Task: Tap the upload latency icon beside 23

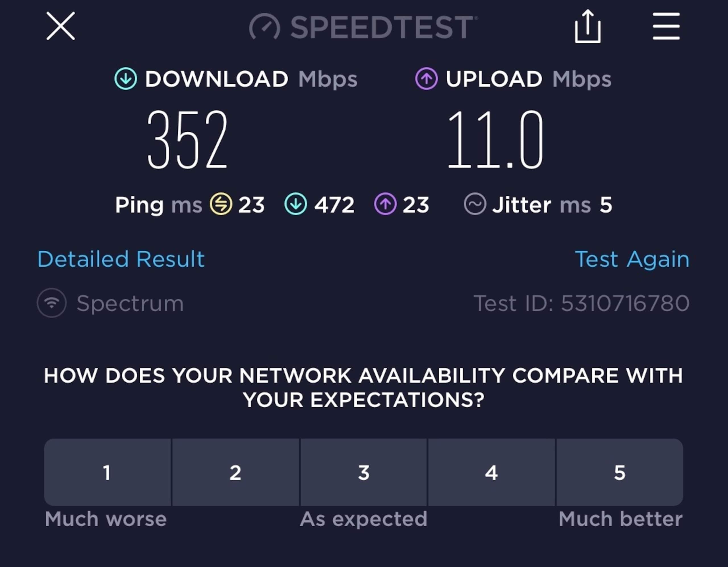Action: (385, 204)
